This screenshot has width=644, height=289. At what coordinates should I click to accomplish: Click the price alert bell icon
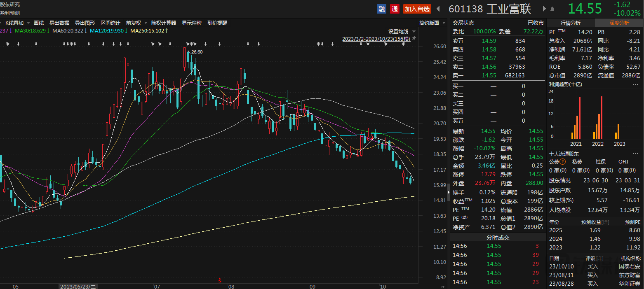pyautogui.click(x=552, y=9)
